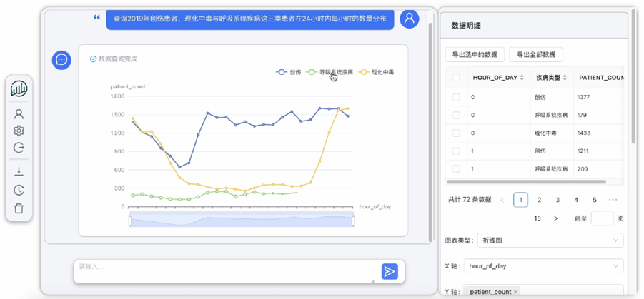The width and height of the screenshot is (644, 299).
Task: Click the logout icon in sidebar
Action: [x=19, y=148]
